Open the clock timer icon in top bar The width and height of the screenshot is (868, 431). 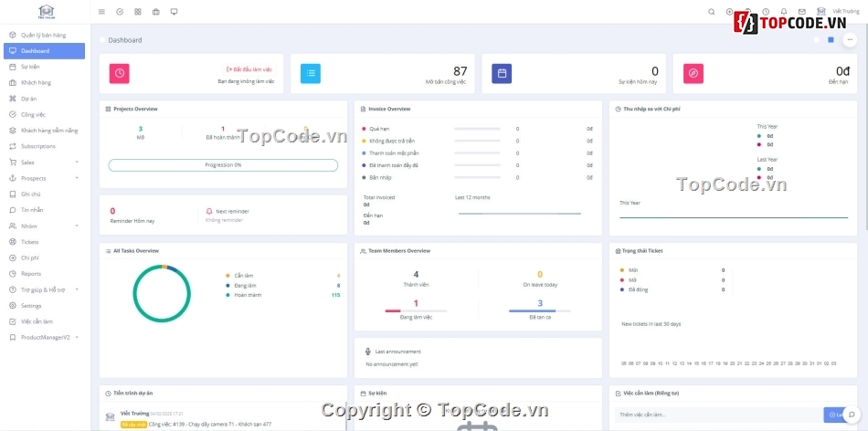tap(766, 12)
